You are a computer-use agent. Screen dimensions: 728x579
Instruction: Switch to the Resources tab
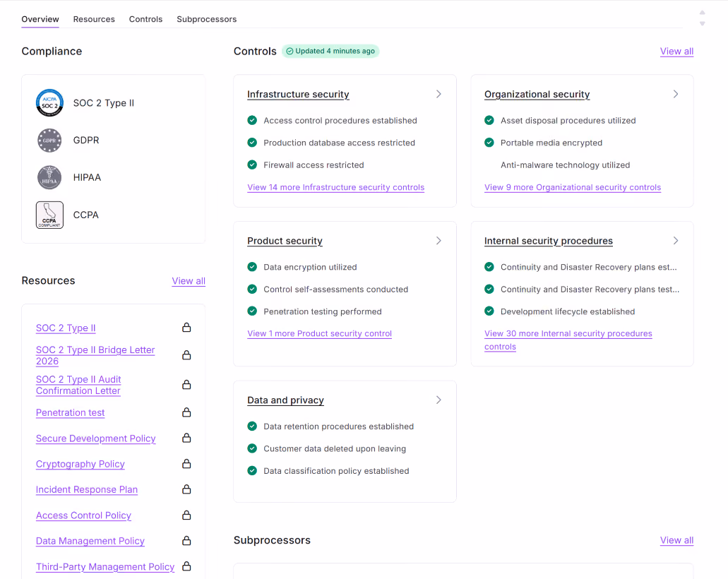(x=94, y=19)
